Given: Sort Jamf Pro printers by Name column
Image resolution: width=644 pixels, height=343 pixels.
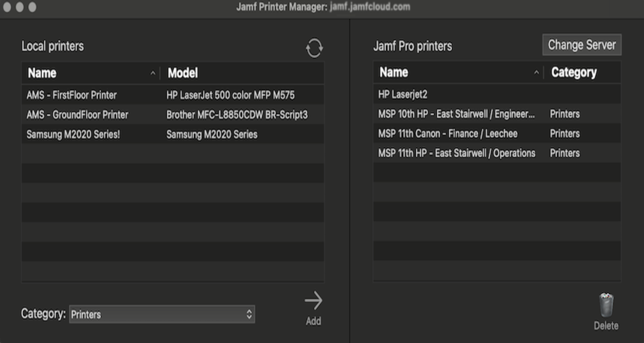Looking at the screenshot, I should pyautogui.click(x=458, y=72).
